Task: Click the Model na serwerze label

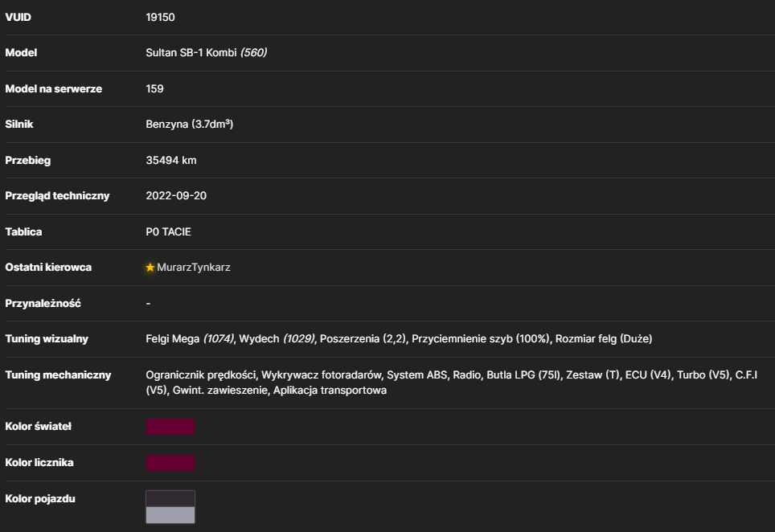Action: click(53, 88)
